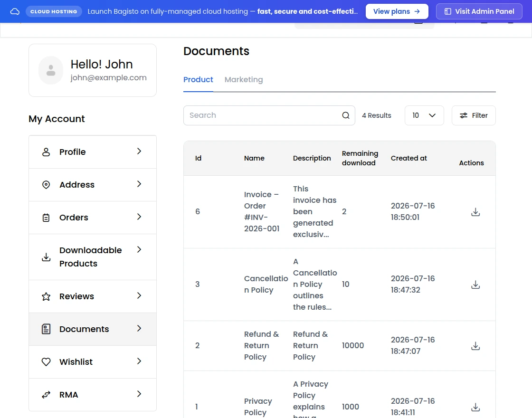The width and height of the screenshot is (532, 418).
Task: Click the 2026-07-16 18:50:01 date cell
Action: point(413,212)
